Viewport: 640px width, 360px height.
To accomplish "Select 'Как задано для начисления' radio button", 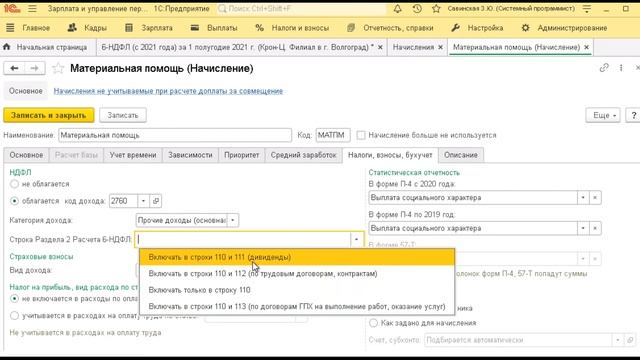I will [x=373, y=323].
